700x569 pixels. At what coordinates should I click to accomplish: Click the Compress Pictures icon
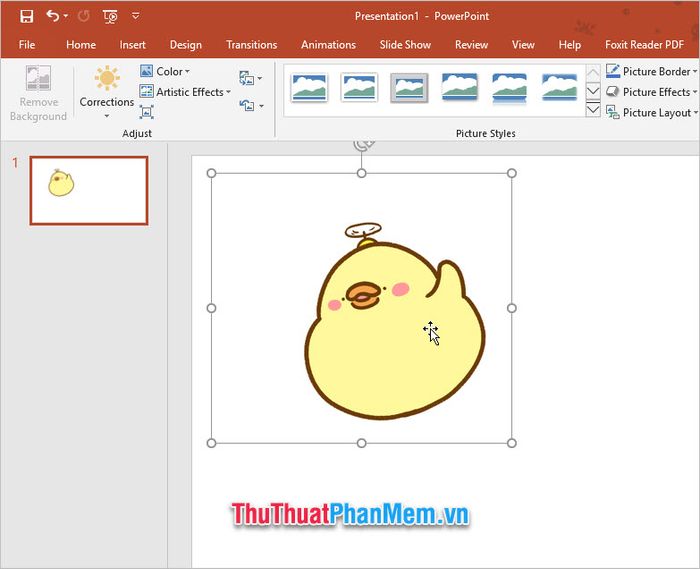tap(246, 78)
